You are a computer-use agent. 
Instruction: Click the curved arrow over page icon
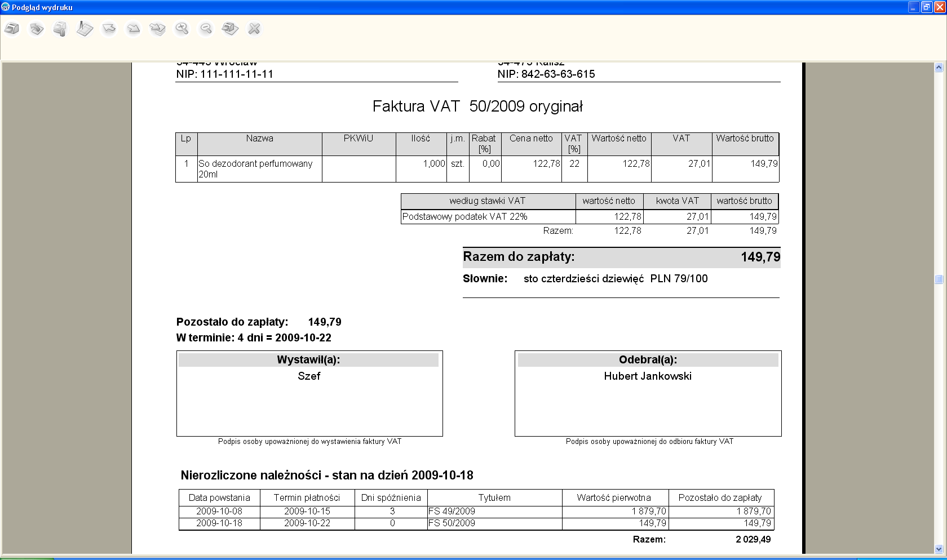coord(37,29)
